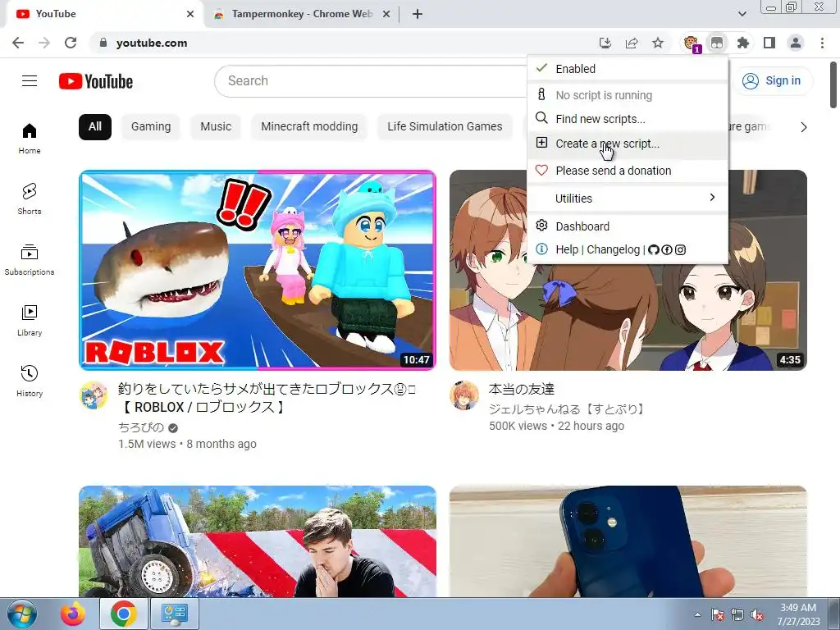Open a new browser tab
Viewport: 840px width, 630px height.
pos(418,14)
